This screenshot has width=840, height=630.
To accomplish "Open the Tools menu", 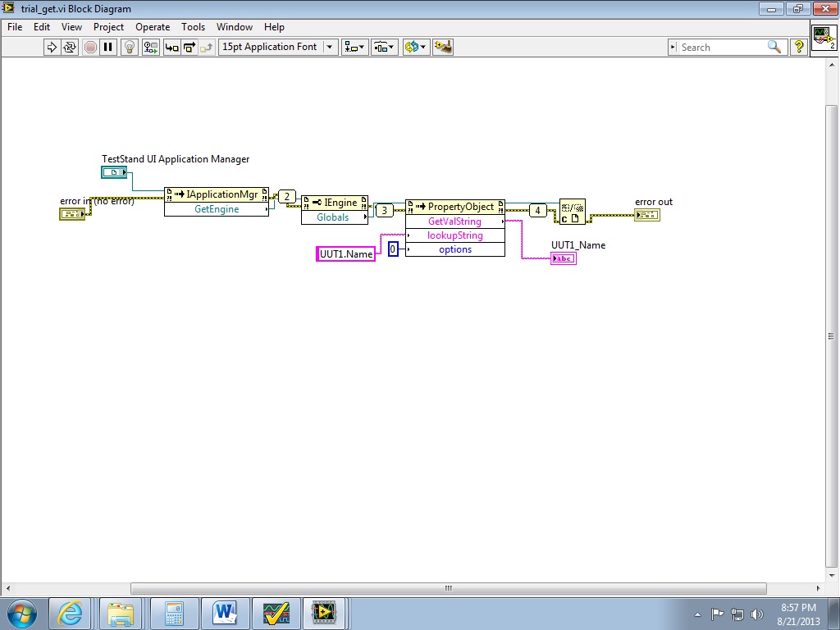I will click(x=193, y=27).
